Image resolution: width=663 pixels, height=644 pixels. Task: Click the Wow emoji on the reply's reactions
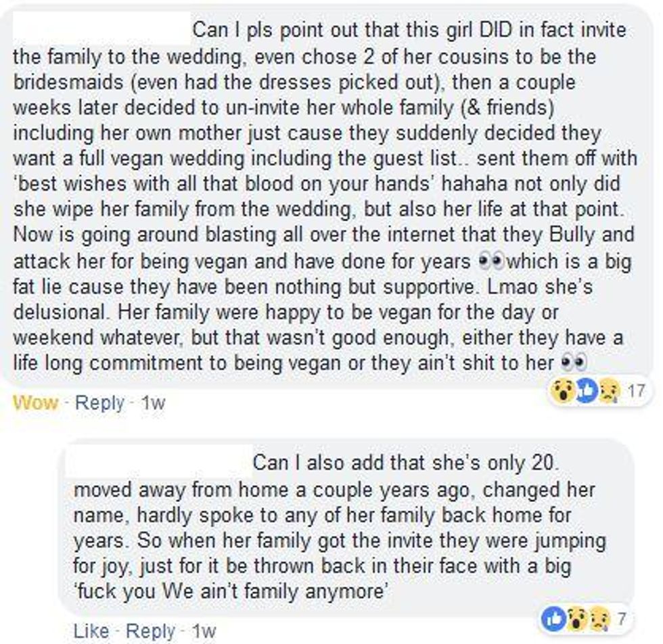[x=576, y=619]
